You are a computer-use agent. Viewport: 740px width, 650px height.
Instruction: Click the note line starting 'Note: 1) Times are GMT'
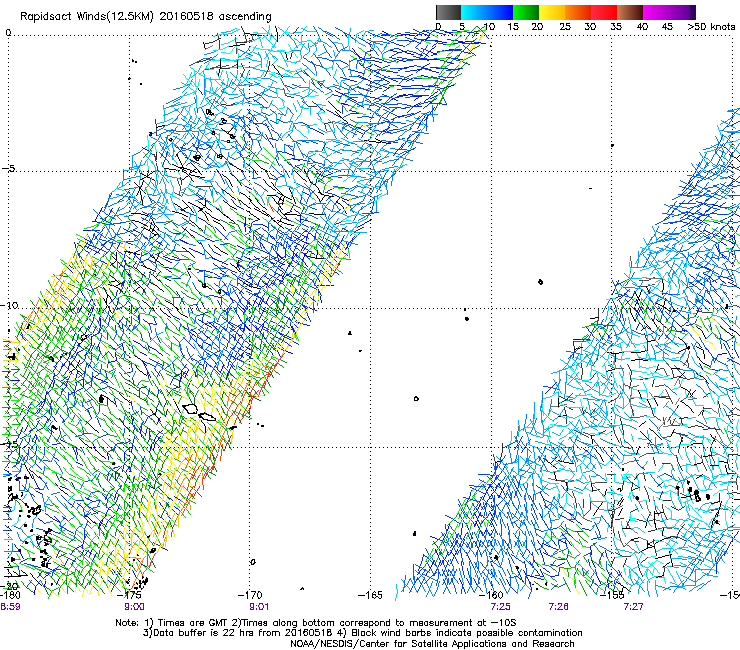click(x=316, y=623)
